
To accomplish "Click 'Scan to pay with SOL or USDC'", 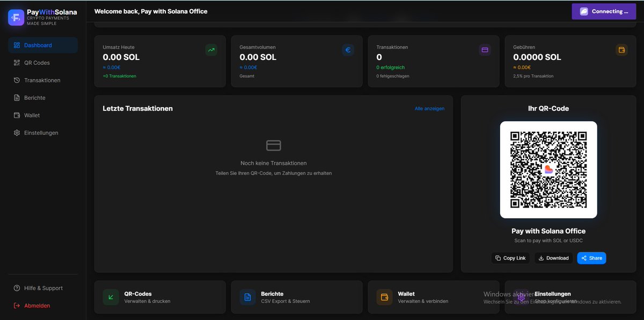I will (x=548, y=241).
